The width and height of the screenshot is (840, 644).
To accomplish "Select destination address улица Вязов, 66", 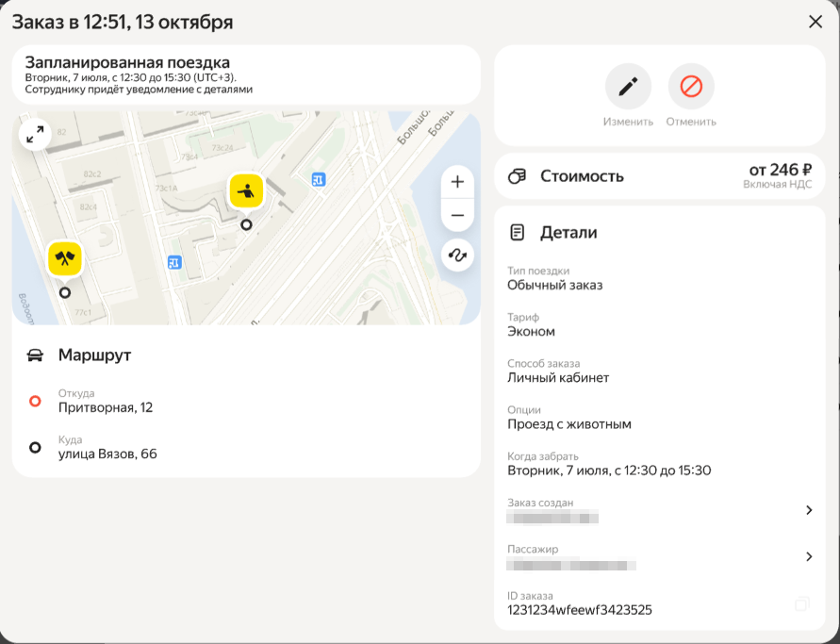I will [107, 454].
